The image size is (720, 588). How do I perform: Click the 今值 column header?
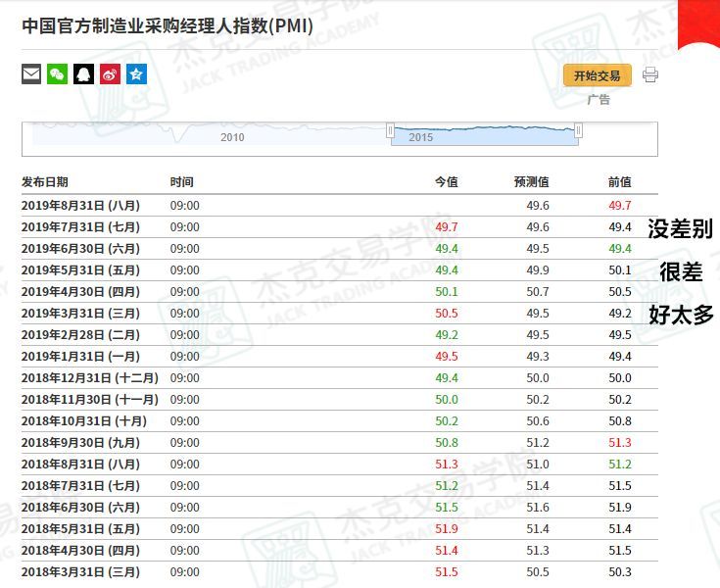(447, 182)
